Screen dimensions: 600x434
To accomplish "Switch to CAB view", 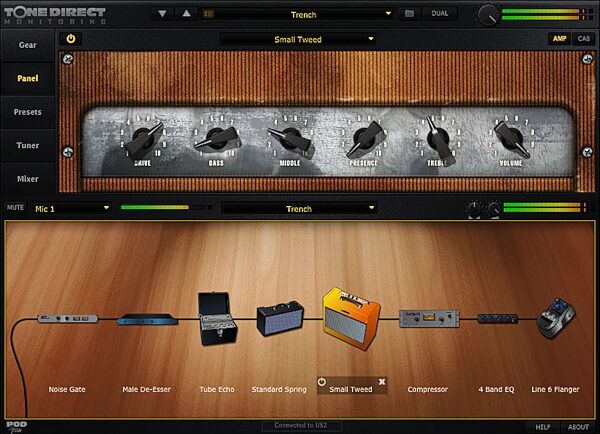I will (x=584, y=39).
